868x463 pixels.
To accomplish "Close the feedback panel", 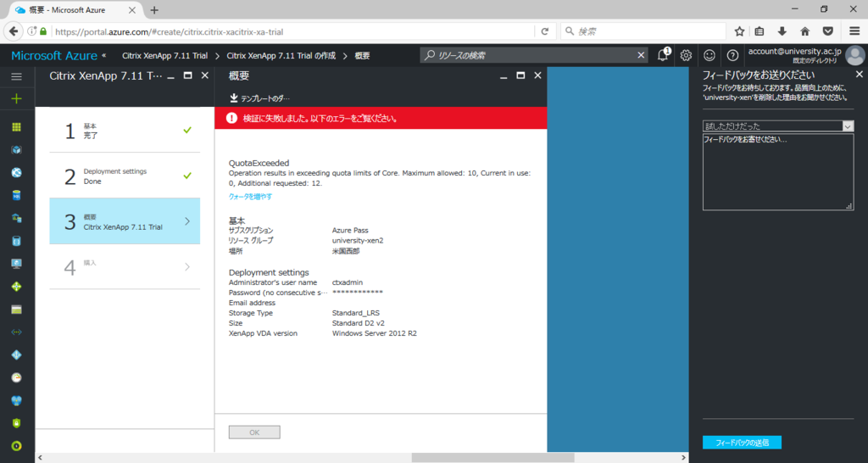I will click(860, 75).
